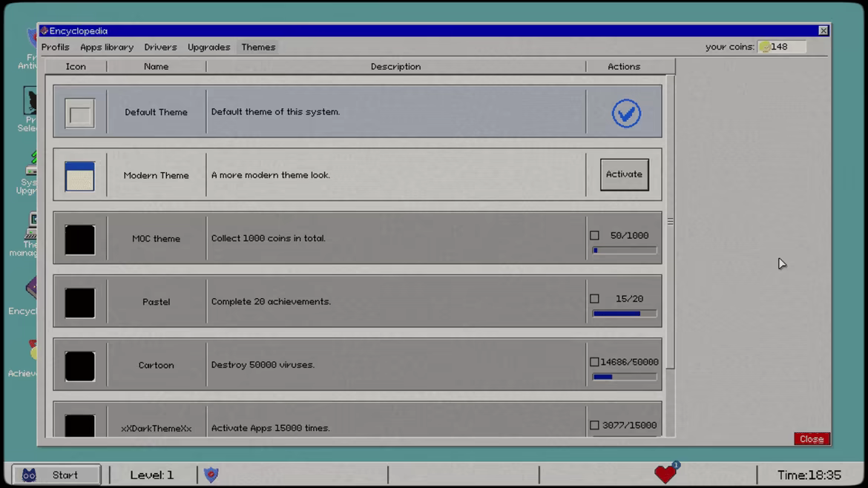868x488 pixels.
Task: Open the Start menu
Action: coord(56,475)
